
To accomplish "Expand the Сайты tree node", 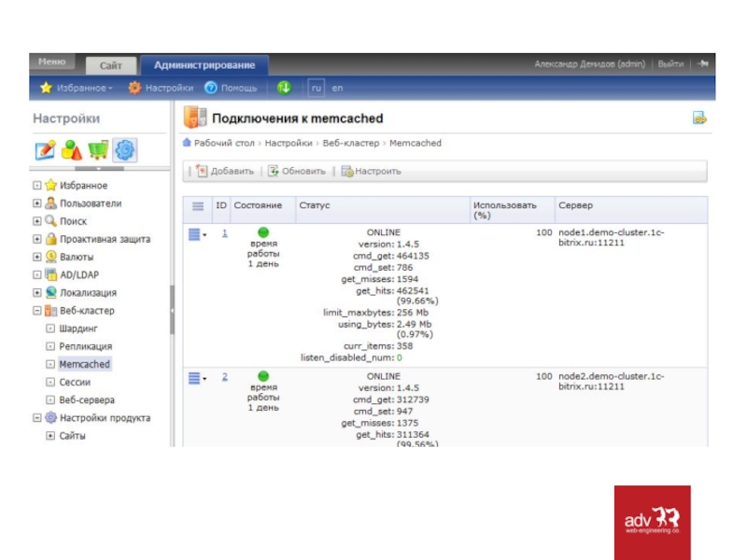I will (x=50, y=435).
